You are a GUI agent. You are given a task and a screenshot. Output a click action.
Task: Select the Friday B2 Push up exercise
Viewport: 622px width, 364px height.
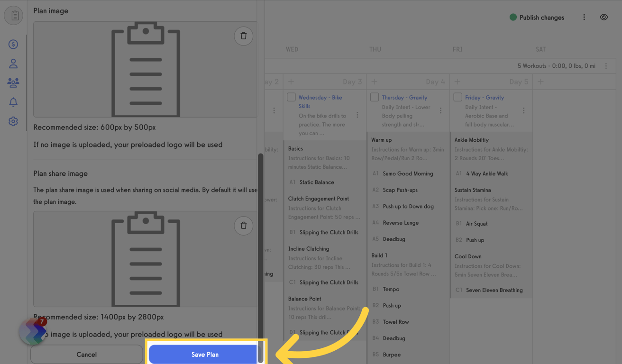pos(475,240)
